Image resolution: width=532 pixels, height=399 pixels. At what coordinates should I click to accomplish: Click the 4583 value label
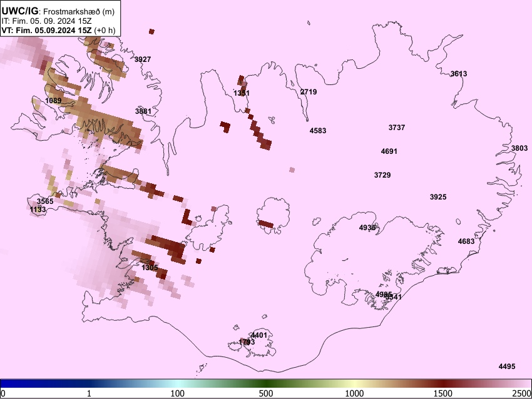(x=318, y=131)
